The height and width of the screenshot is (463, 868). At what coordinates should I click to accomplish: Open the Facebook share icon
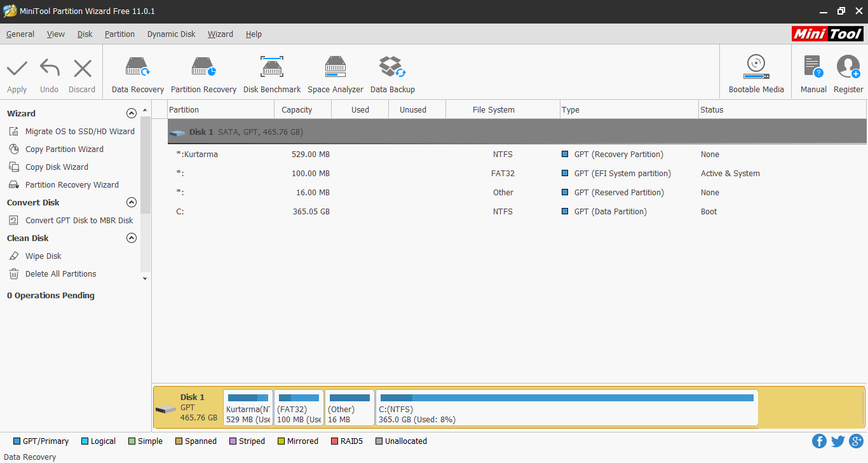pos(819,441)
